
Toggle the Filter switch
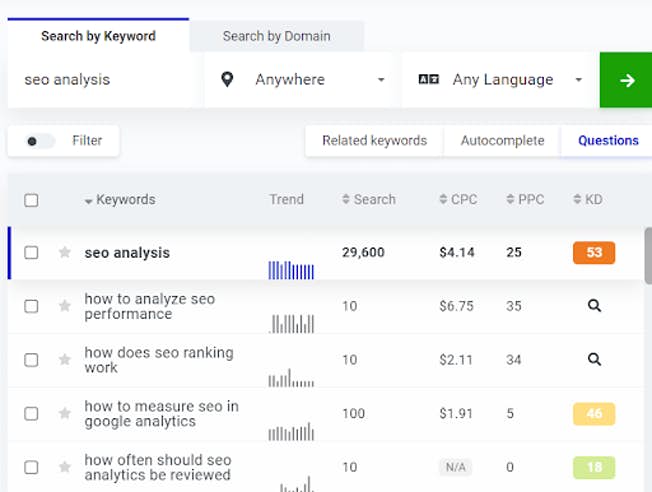coord(40,141)
